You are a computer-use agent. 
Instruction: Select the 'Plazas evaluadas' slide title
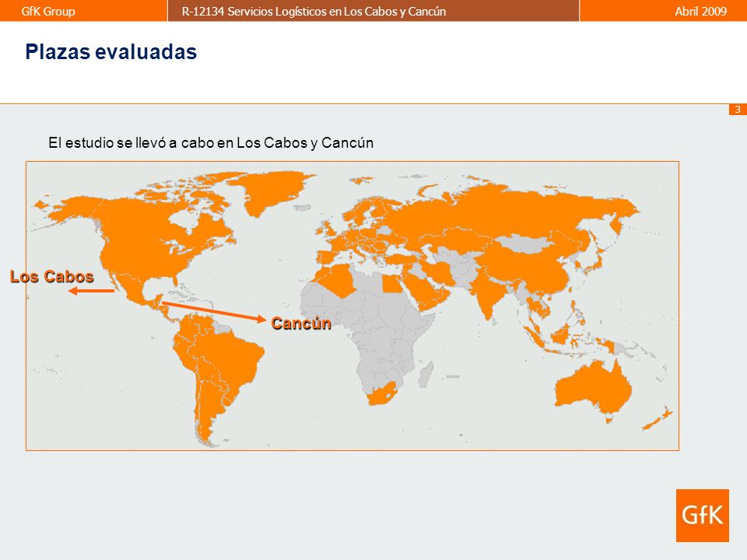coord(111,52)
